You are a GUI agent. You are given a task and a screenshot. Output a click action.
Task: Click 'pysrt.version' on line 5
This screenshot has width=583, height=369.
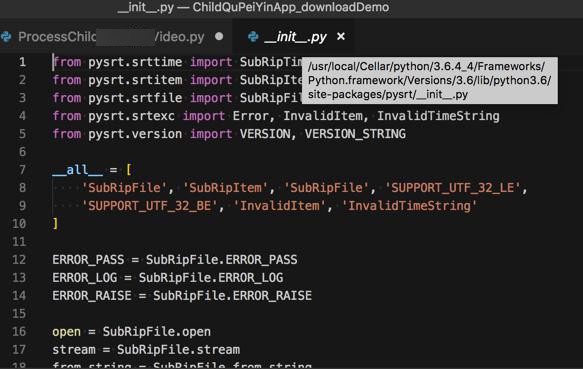click(135, 134)
